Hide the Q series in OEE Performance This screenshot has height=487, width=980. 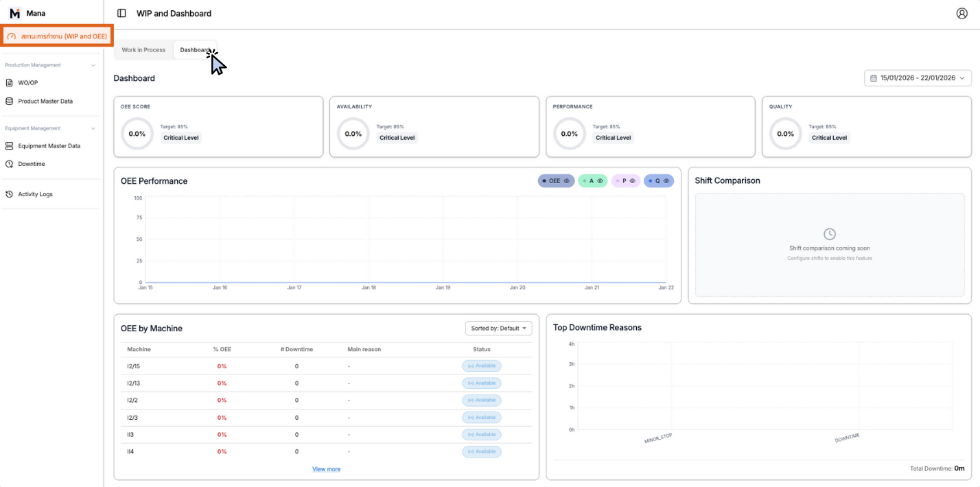[x=665, y=180]
